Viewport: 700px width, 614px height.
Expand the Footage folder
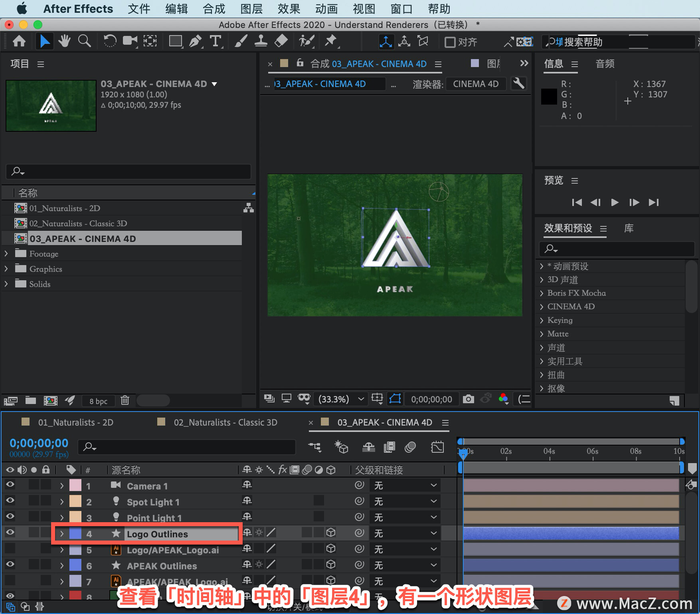point(6,254)
